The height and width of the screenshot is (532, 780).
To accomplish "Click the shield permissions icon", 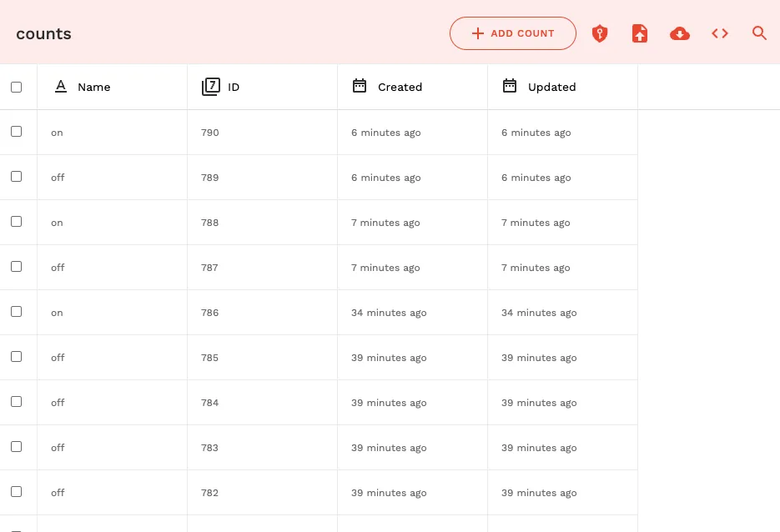I will point(599,33).
